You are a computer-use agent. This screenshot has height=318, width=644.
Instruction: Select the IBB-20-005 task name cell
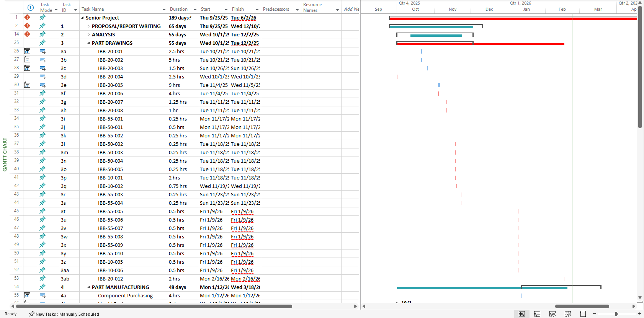tap(110, 85)
